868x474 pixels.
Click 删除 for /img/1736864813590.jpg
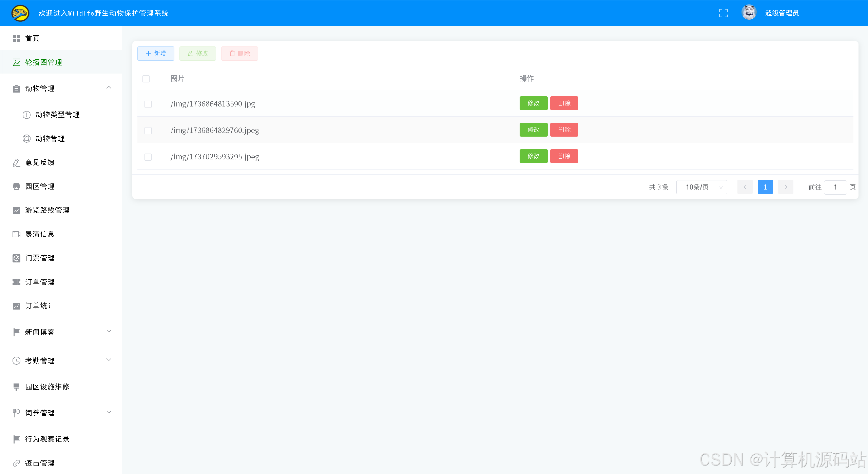[564, 103]
